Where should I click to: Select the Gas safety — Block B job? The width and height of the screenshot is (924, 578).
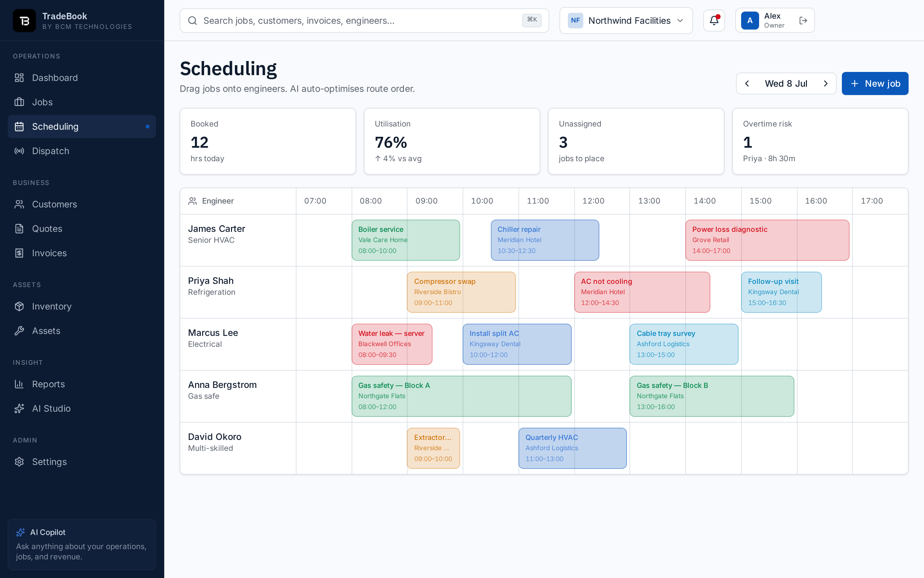(712, 396)
